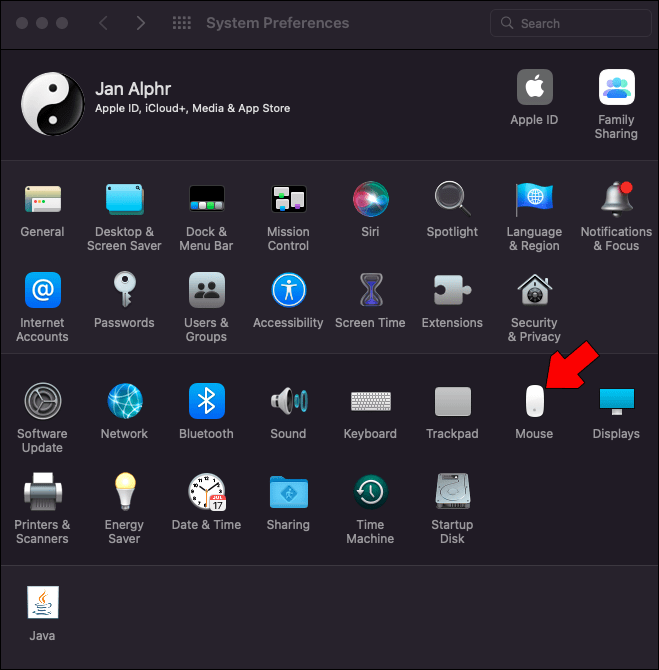Open Desktop & Screen Saver settings
The height and width of the screenshot is (670, 659).
pyautogui.click(x=124, y=199)
